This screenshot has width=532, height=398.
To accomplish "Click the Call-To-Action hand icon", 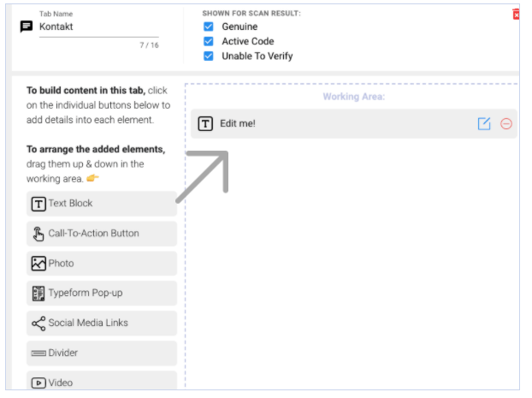I will (x=38, y=234).
